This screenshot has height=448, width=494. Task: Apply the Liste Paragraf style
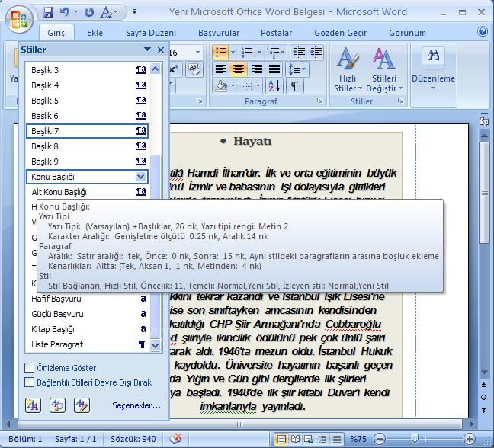(87, 344)
